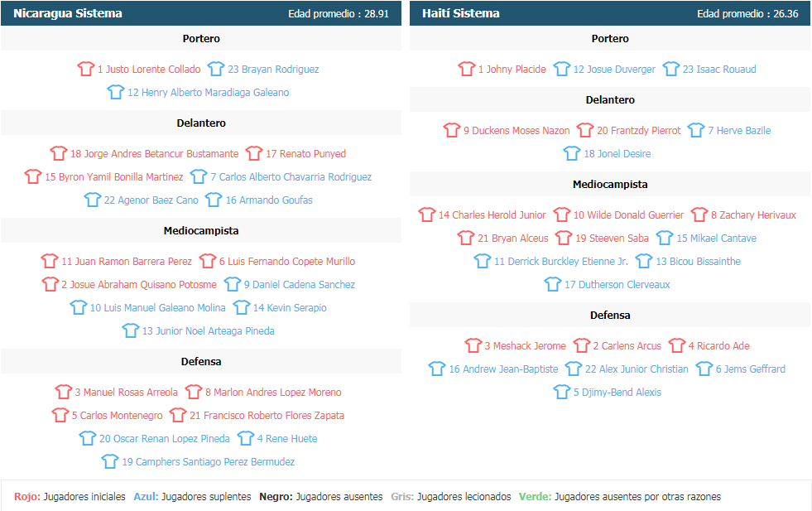Click the Haití Sistema header
The image size is (812, 511).
pyautogui.click(x=610, y=13)
